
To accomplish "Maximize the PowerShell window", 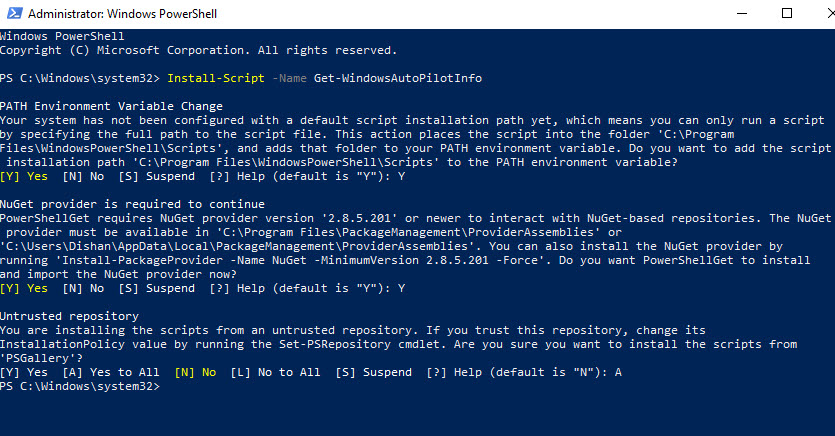I will tap(787, 13).
